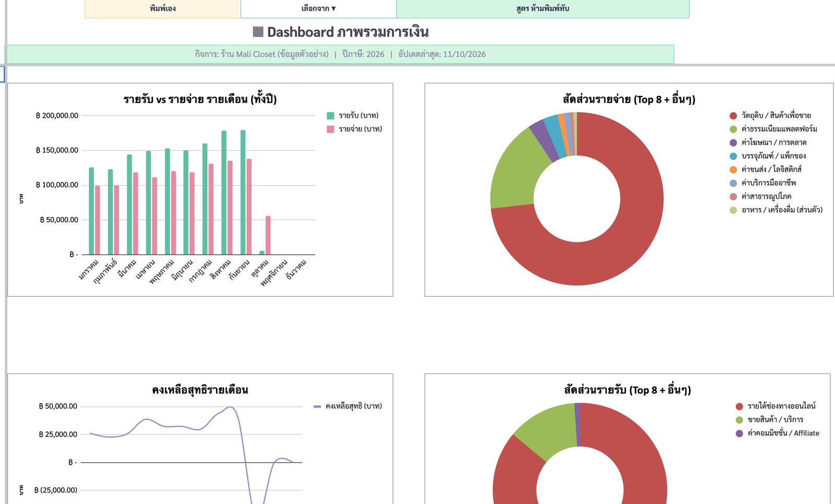Click the 'ตุลาคม' pink expense bar
The width and height of the screenshot is (835, 504).
[x=268, y=235]
